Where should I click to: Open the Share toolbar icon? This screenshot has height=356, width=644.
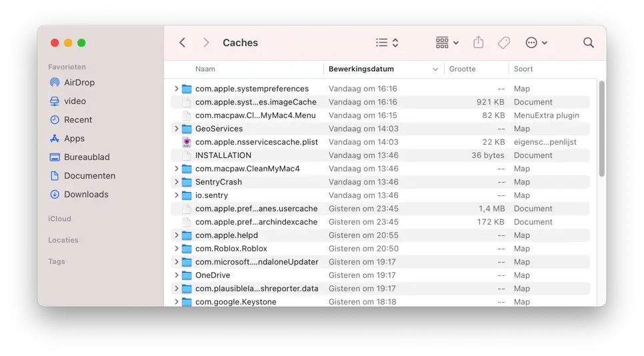tap(478, 42)
